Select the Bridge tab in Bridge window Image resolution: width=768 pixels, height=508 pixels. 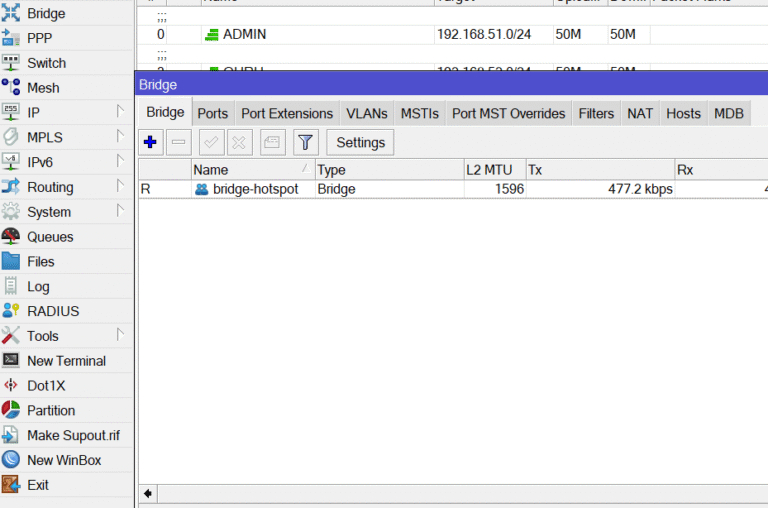165,113
